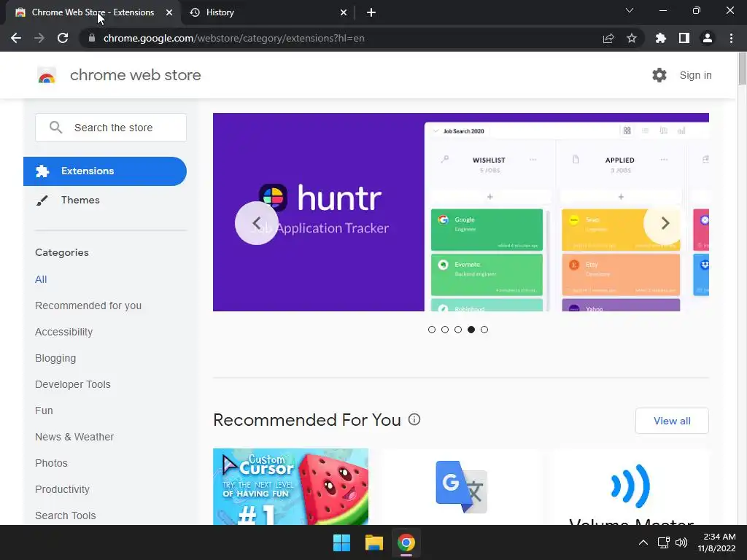Viewport: 747px width, 560px height.
Task: Click Sign in to the web store
Action: pyautogui.click(x=695, y=75)
